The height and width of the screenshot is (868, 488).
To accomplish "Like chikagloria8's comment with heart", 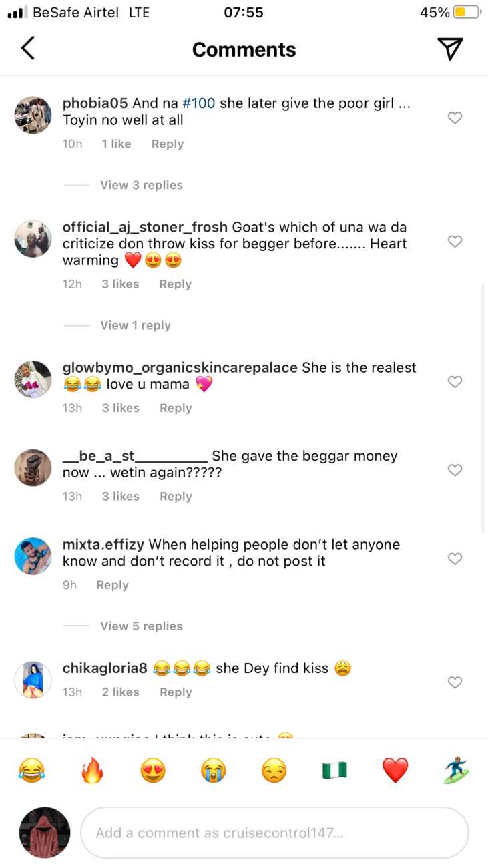I will 455,682.
